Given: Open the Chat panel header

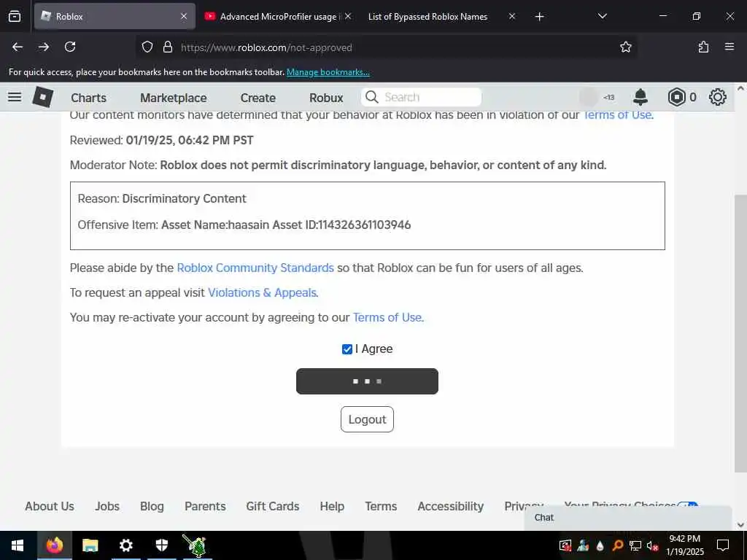Looking at the screenshot, I should [628, 518].
